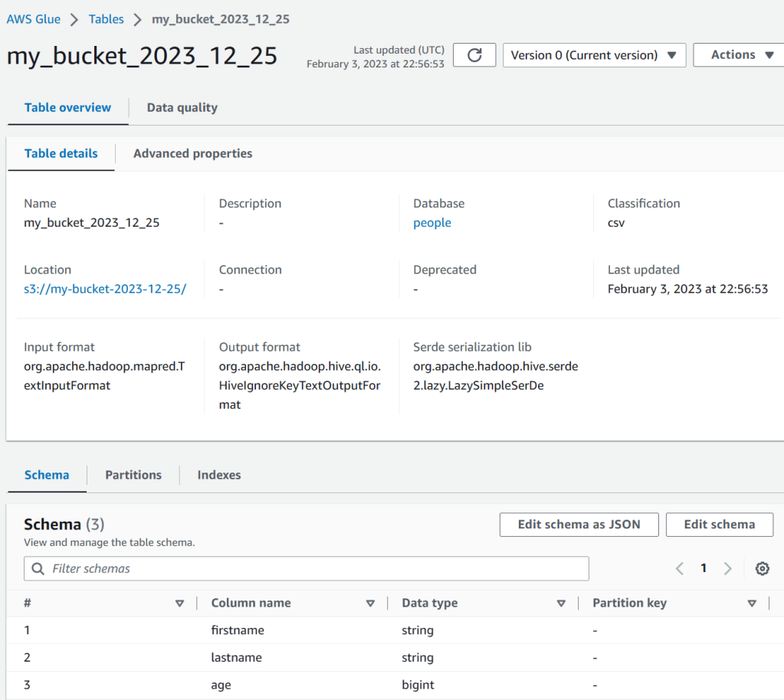Image resolution: width=784 pixels, height=700 pixels.
Task: Expand the Actions dropdown menu
Action: 738,55
